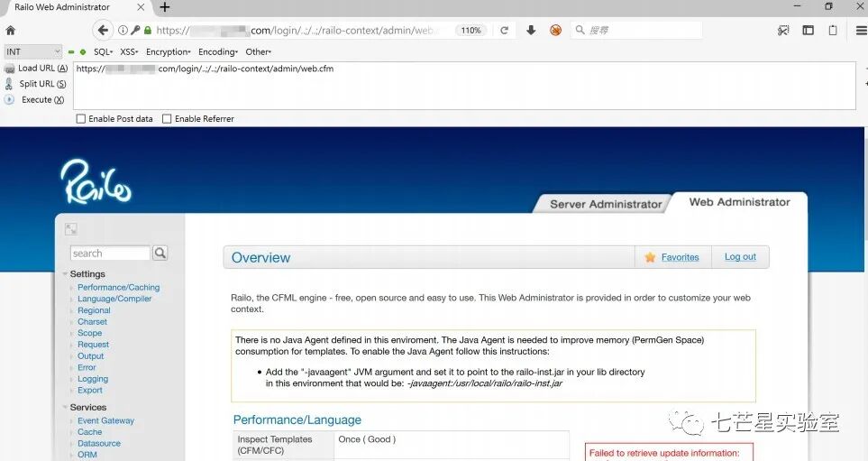Click the HackBar URL text area
The height and width of the screenshot is (461, 868).
464,86
